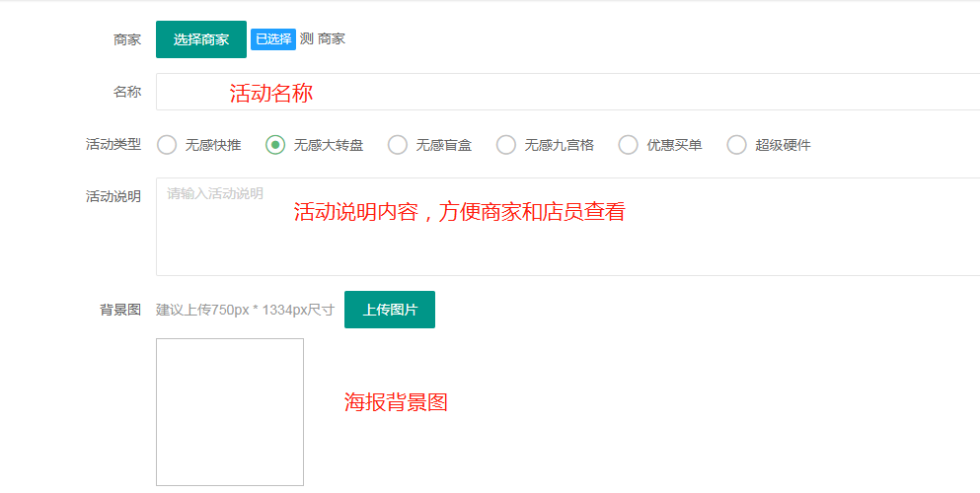Click the 名称 field label

point(127,93)
